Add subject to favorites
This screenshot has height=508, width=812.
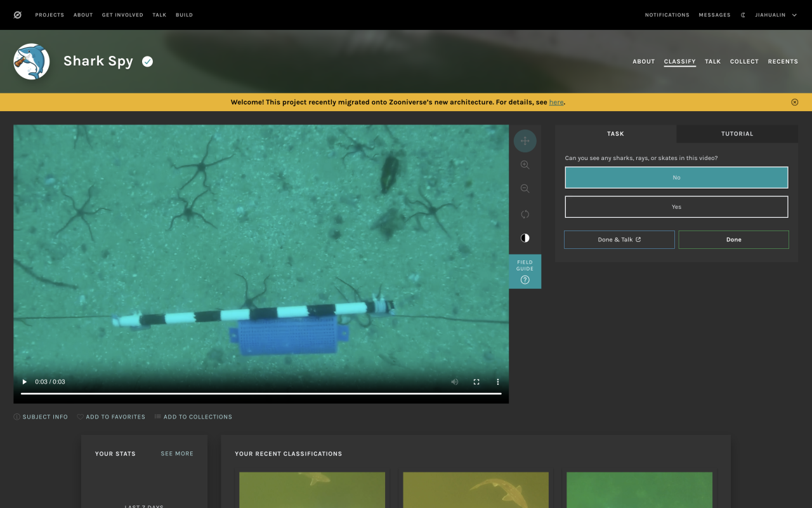(x=111, y=417)
